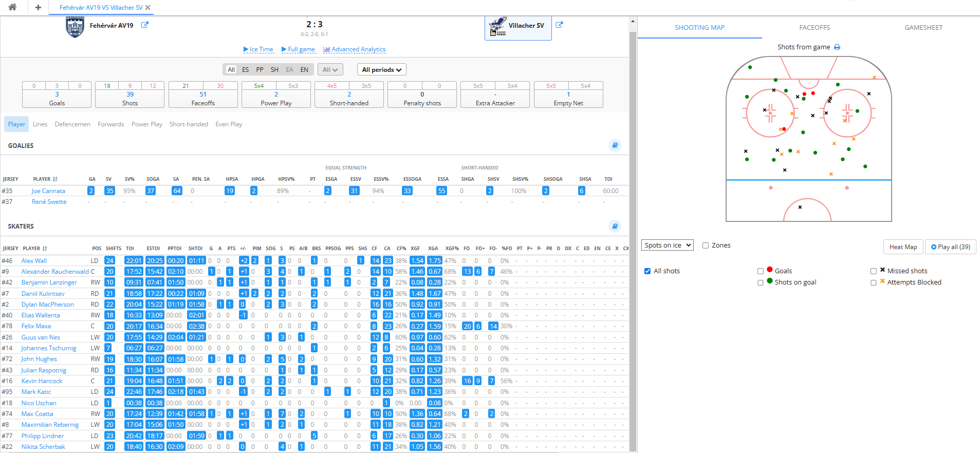Select the Defencemen tab

pyautogui.click(x=72, y=124)
